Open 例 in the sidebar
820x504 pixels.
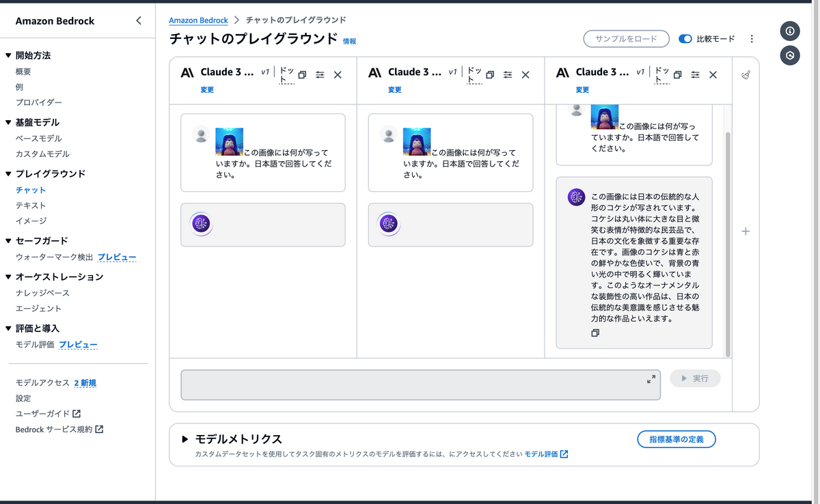[19, 87]
